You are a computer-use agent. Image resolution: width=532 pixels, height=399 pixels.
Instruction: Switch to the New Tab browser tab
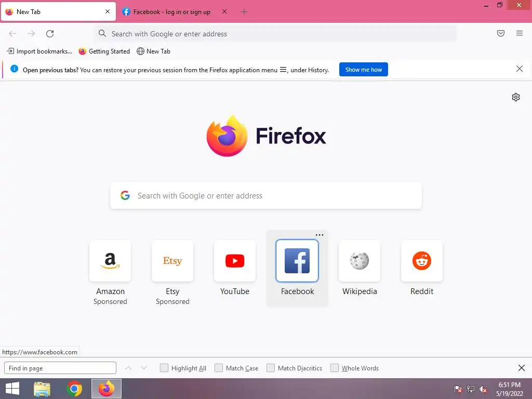[x=58, y=12]
